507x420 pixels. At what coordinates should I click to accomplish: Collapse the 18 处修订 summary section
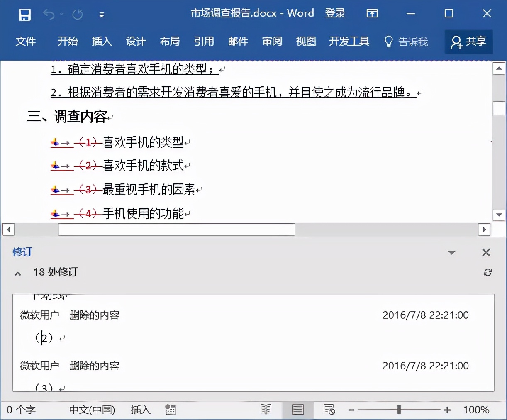coord(17,273)
